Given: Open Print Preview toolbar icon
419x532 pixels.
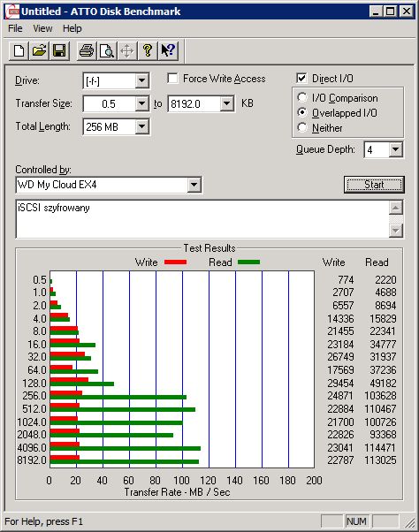Looking at the screenshot, I should (107, 51).
